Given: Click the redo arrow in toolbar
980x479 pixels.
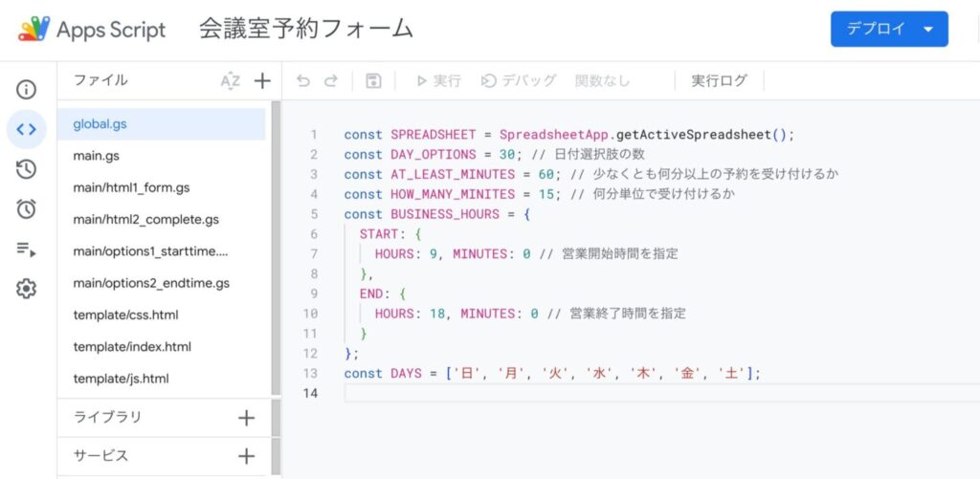Looking at the screenshot, I should coord(330,80).
